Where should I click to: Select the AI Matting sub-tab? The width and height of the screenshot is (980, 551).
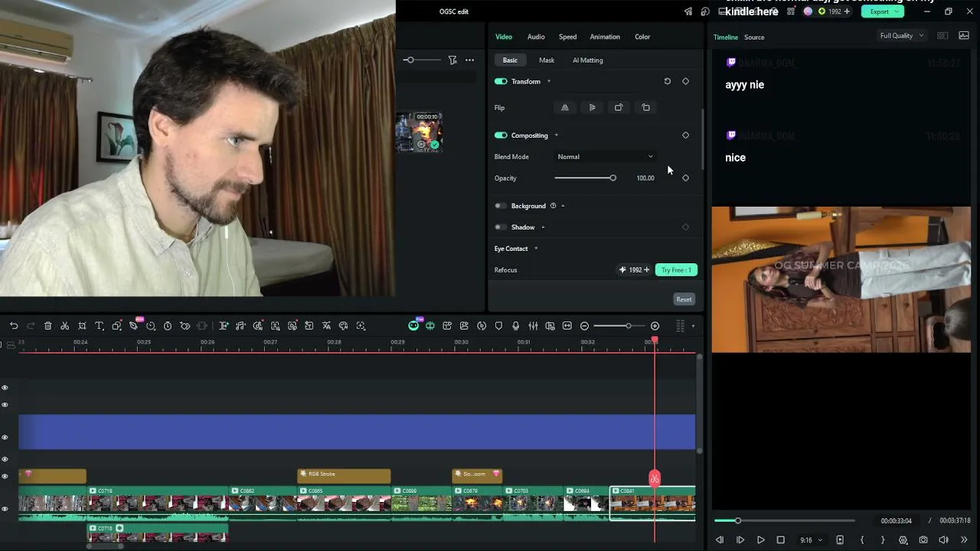tap(588, 60)
